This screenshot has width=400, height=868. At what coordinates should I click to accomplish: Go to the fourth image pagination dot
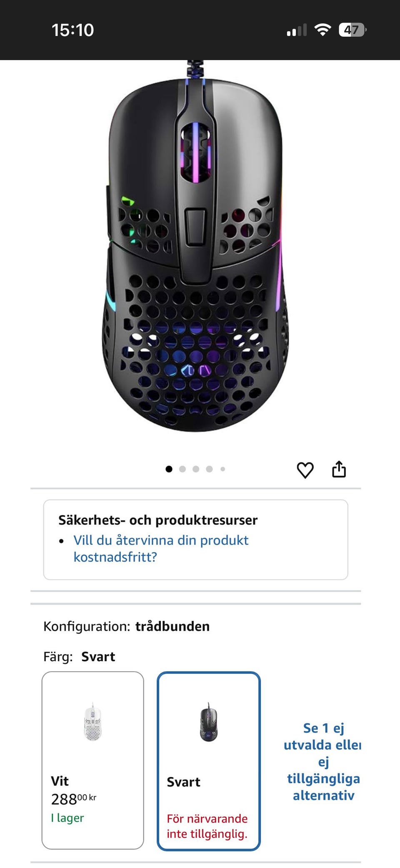(x=209, y=469)
